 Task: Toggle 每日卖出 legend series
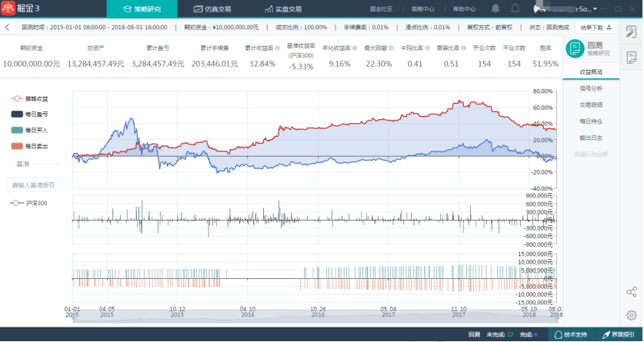coord(29,146)
